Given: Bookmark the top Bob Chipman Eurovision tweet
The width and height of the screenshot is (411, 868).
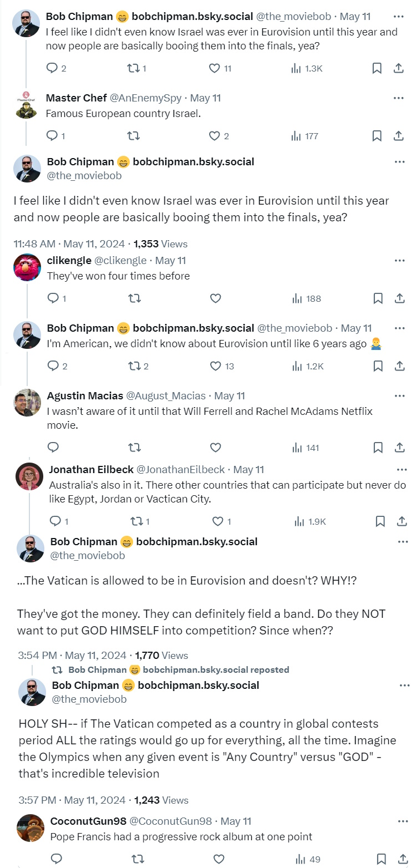Looking at the screenshot, I should [376, 68].
